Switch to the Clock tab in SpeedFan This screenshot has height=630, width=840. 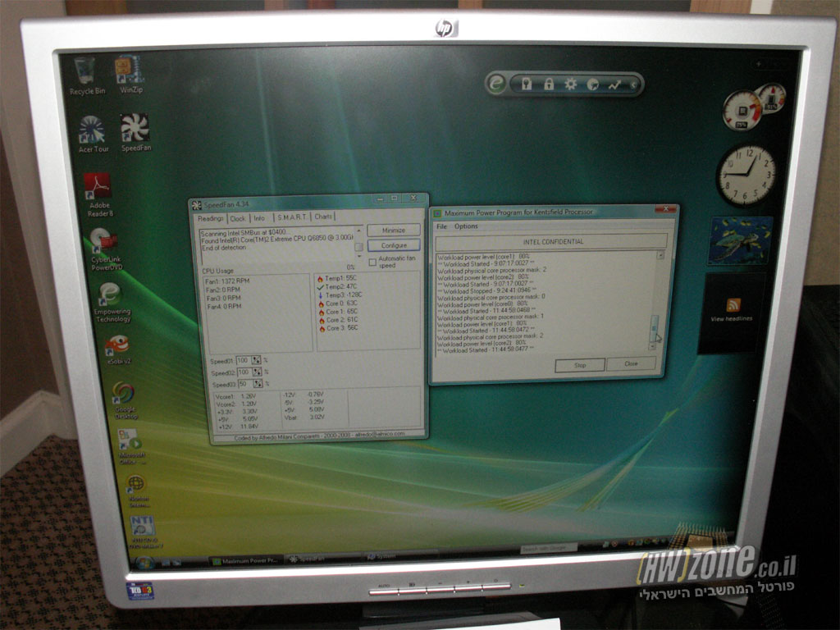(x=237, y=218)
